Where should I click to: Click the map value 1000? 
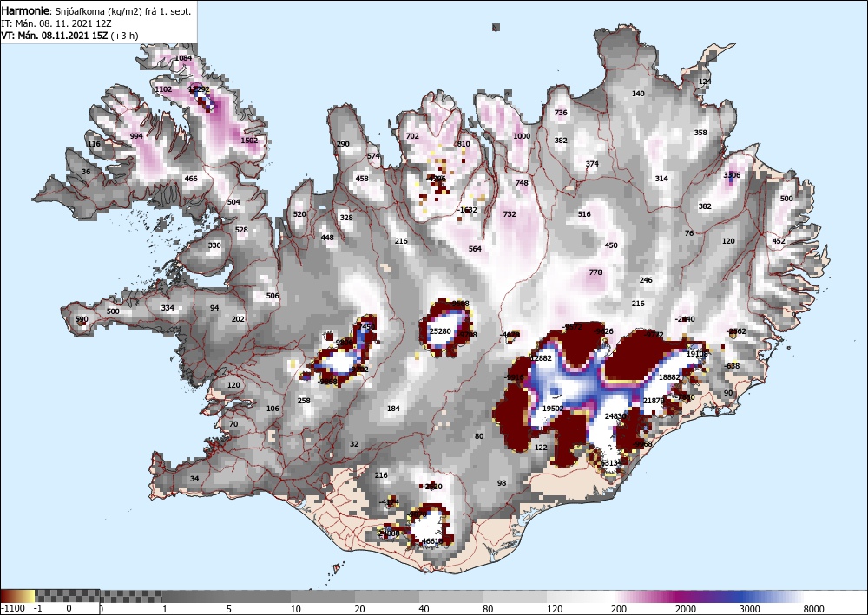point(522,136)
